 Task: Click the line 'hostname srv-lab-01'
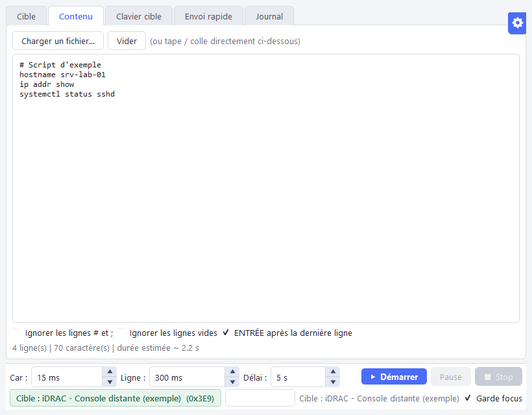coord(62,75)
